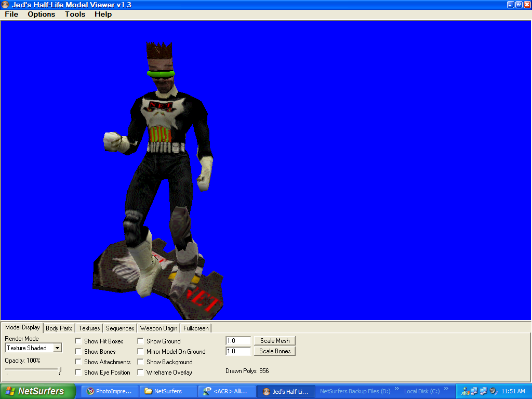This screenshot has width=532, height=399.
Task: Click the Scale Mesh value field
Action: 238,341
